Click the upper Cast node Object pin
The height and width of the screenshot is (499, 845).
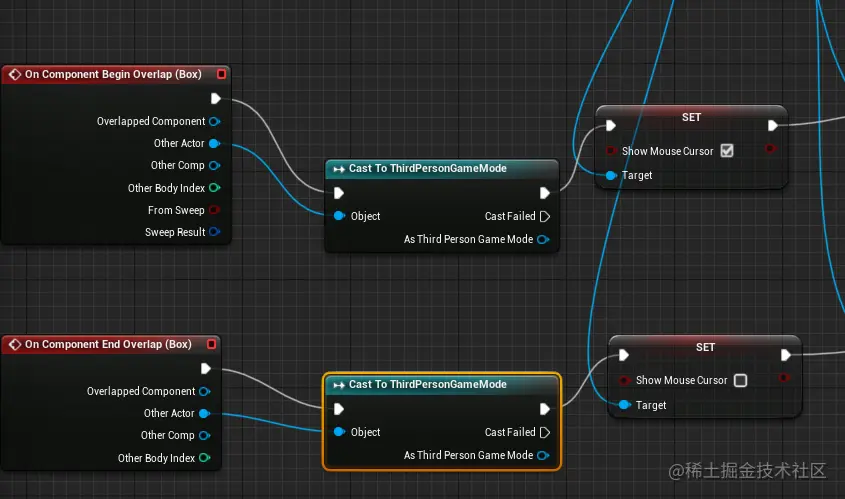coord(339,216)
